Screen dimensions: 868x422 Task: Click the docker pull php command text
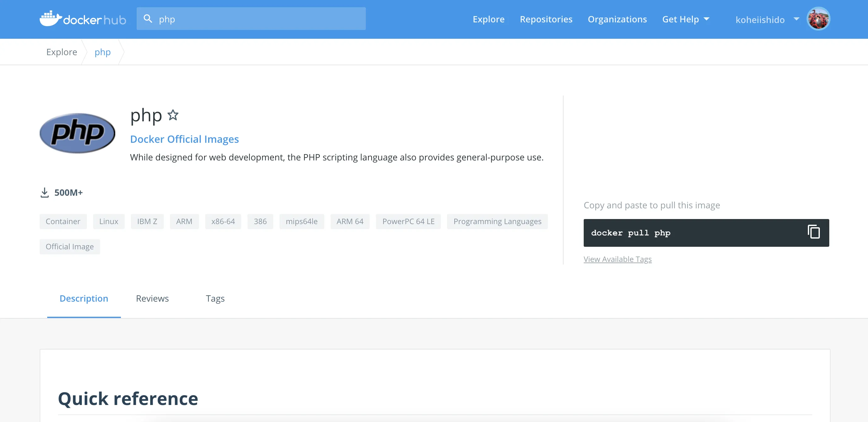(x=630, y=233)
